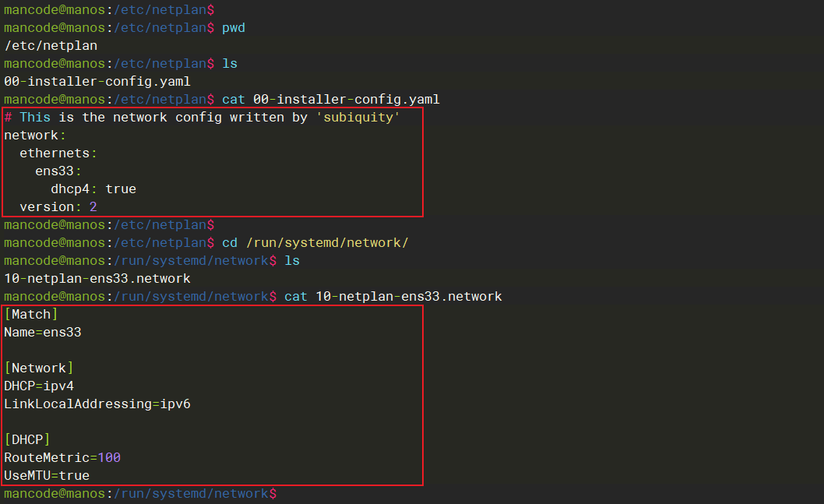Click the RouteMetric=100 setting

pyautogui.click(x=62, y=457)
